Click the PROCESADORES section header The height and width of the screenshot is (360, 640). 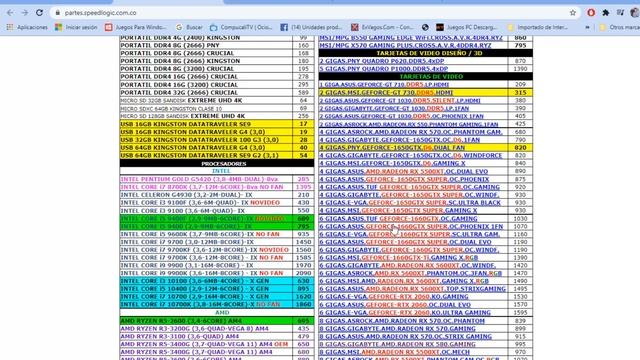coord(217,164)
